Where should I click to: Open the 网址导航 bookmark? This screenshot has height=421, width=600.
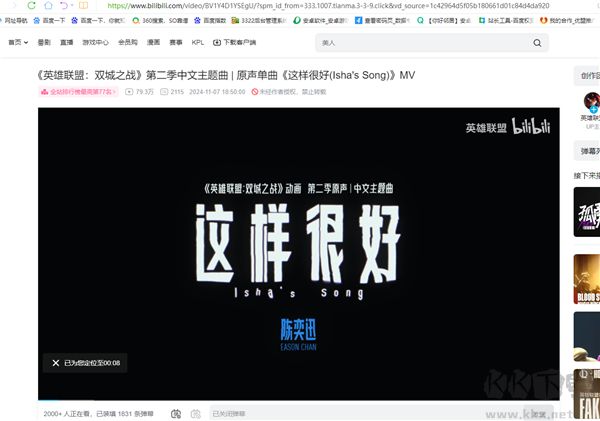click(x=16, y=21)
